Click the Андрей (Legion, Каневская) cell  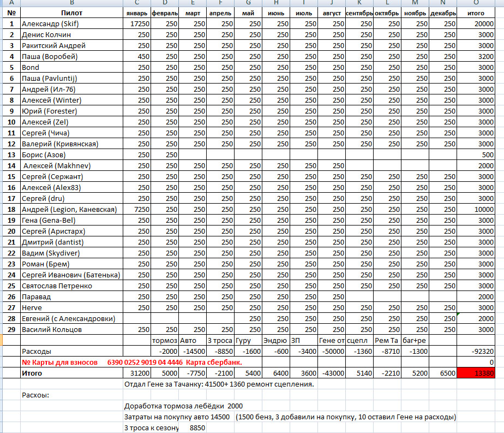pos(71,210)
